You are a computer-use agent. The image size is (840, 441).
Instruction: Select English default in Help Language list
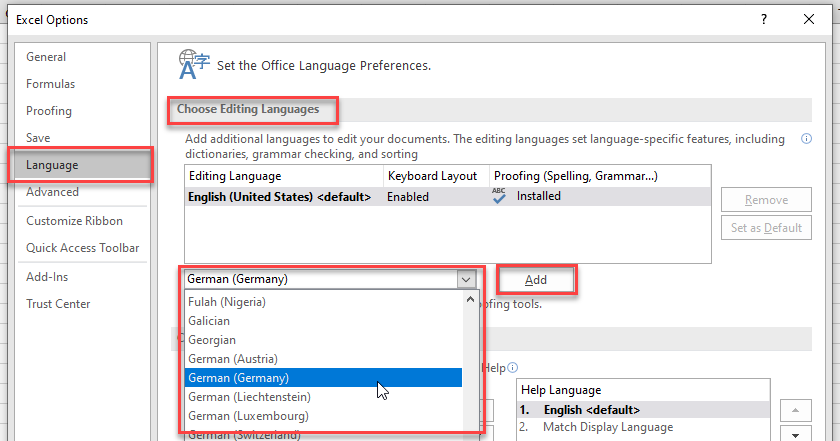click(x=643, y=410)
